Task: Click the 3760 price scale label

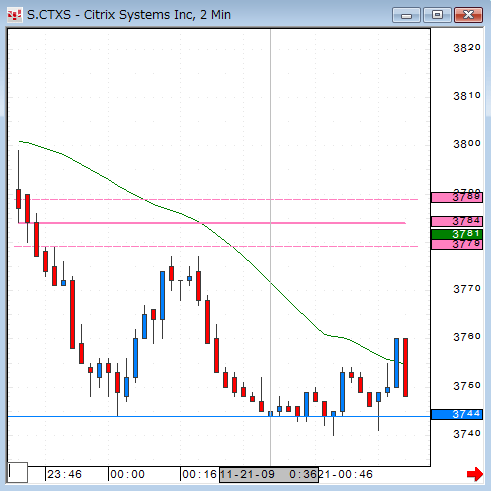Action: (467, 337)
